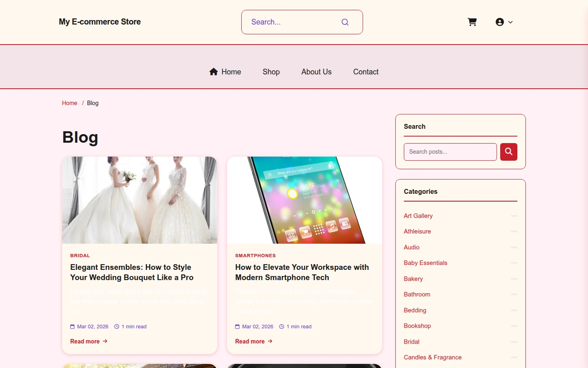The height and width of the screenshot is (368, 588).
Task: Click the BRIDAL category tag on post
Action: pyautogui.click(x=80, y=256)
